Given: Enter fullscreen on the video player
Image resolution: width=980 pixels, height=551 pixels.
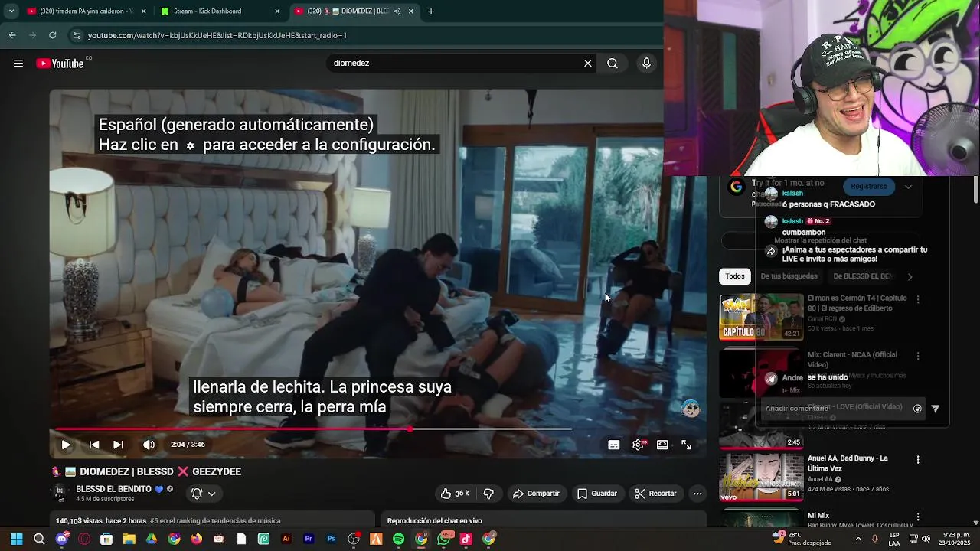Looking at the screenshot, I should (x=687, y=445).
